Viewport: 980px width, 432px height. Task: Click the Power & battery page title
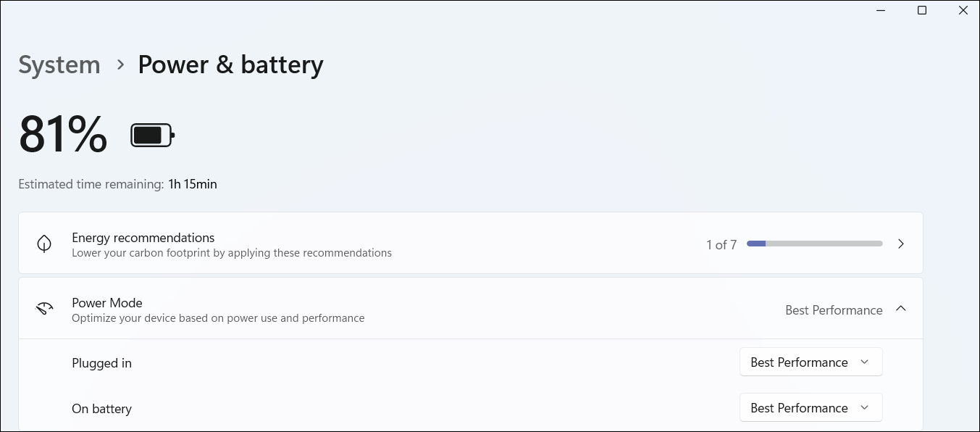pyautogui.click(x=230, y=65)
